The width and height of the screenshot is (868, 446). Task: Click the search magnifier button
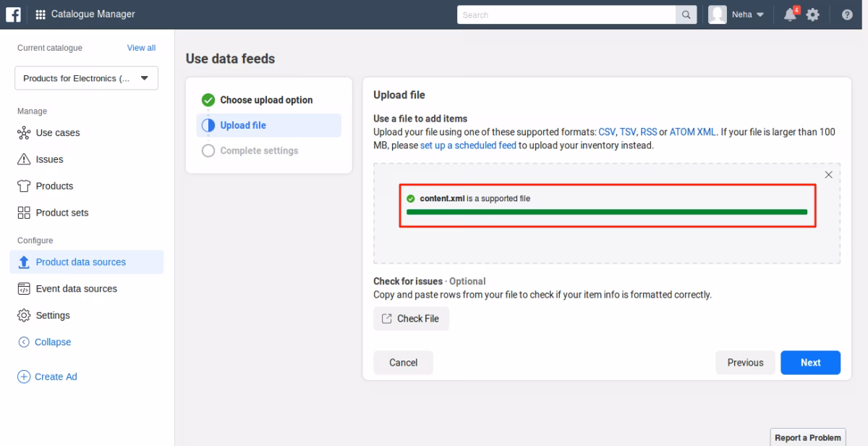coord(686,14)
